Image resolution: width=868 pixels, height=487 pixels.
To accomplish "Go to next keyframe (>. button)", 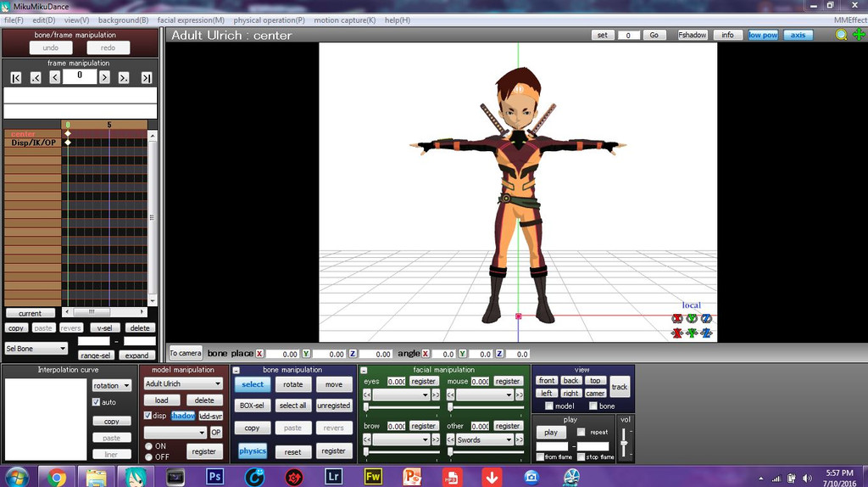I will (124, 77).
